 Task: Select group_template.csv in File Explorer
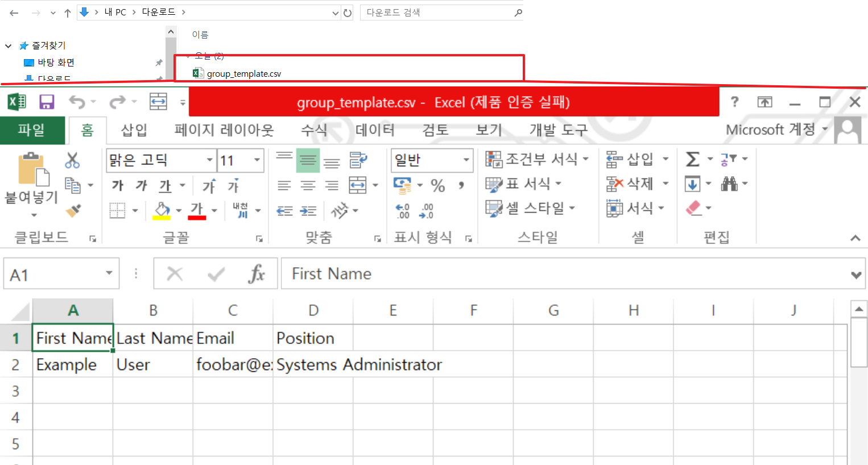pos(243,73)
